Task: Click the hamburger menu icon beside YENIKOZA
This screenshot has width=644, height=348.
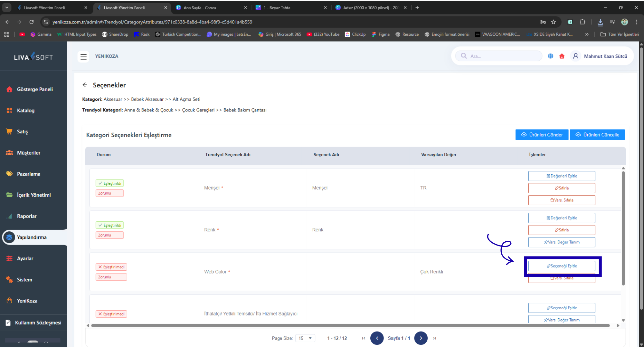Action: pos(83,57)
